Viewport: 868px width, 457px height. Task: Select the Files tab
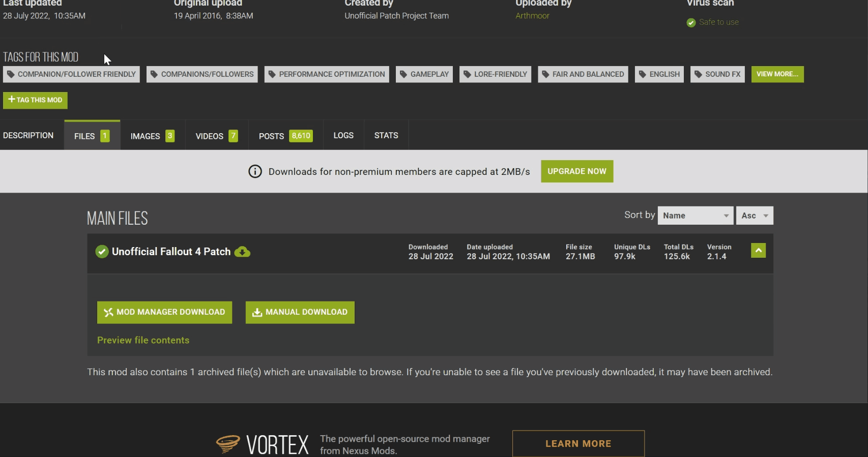point(92,136)
